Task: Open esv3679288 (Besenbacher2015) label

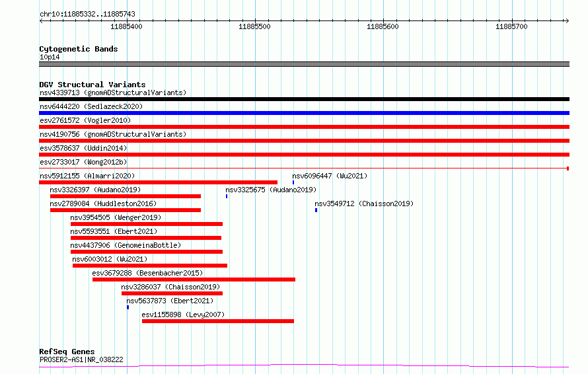Action: (x=147, y=273)
